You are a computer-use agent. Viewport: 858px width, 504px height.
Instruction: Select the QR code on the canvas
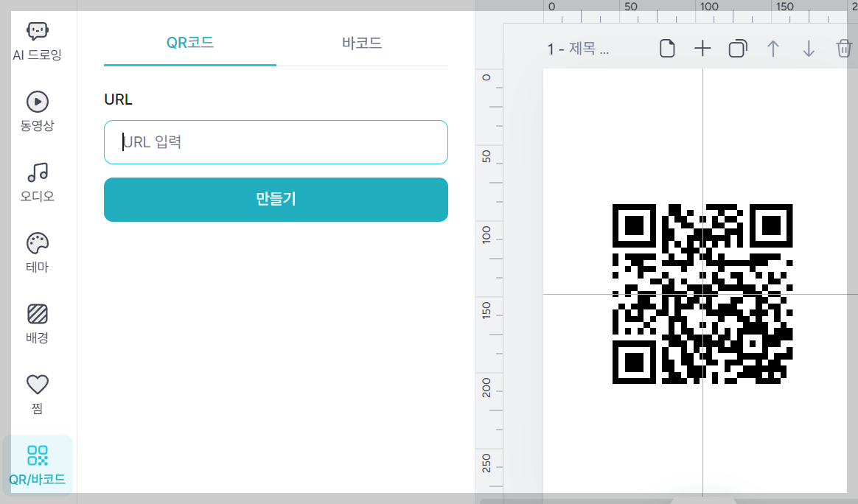coord(702,294)
